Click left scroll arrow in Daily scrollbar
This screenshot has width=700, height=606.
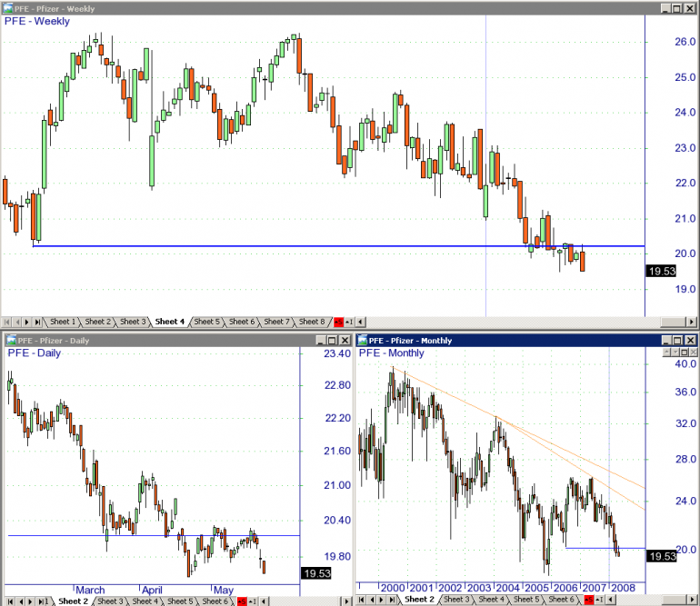[x=264, y=601]
